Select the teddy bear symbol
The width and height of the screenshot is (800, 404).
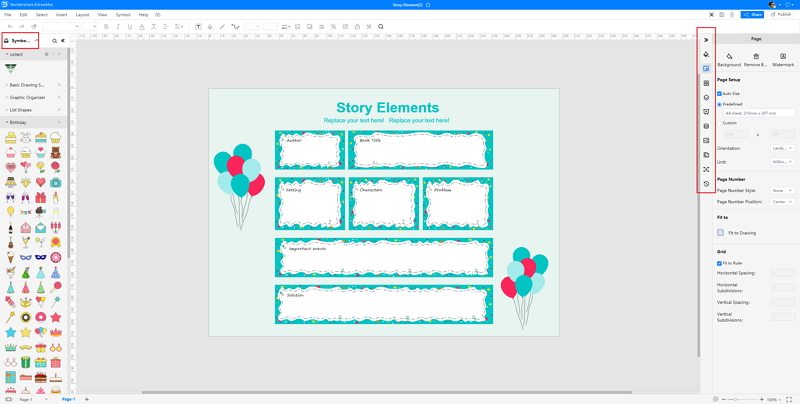tap(56, 152)
